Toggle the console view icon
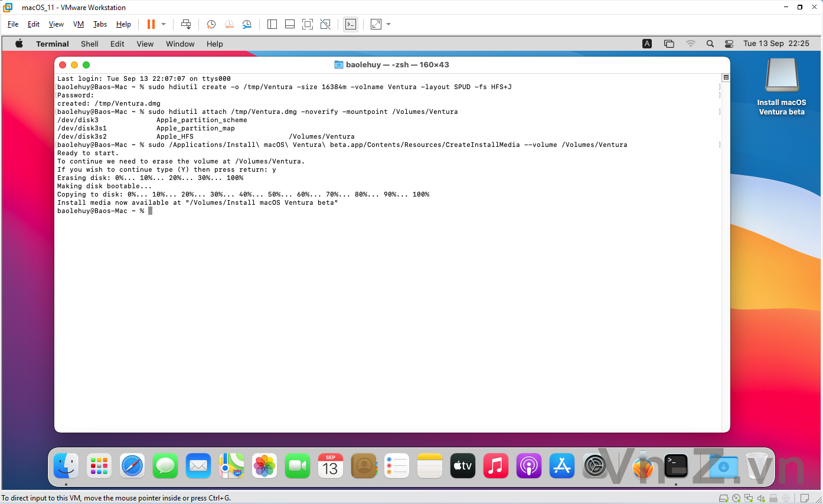The image size is (823, 504). 351,24
